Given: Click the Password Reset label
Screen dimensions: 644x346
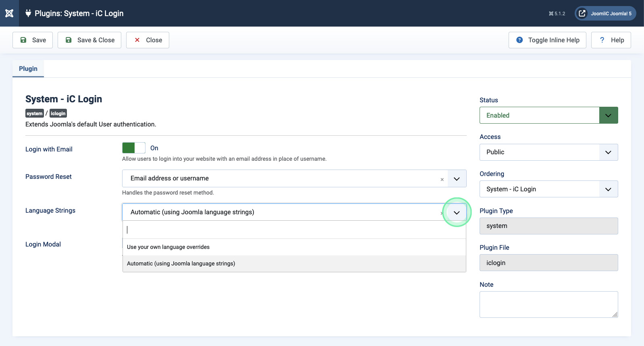Looking at the screenshot, I should [x=48, y=177].
